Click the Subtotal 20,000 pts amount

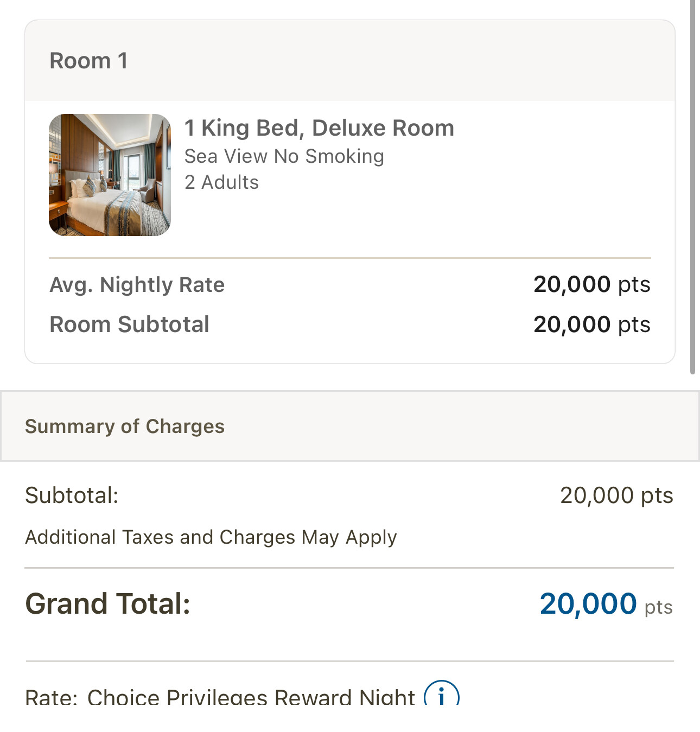(x=616, y=495)
